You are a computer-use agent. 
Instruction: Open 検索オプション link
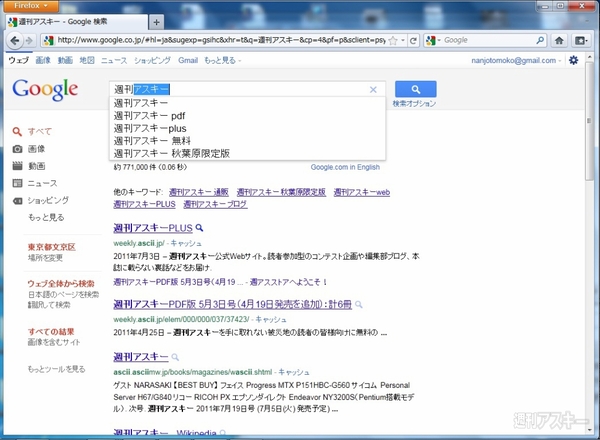pyautogui.click(x=414, y=103)
